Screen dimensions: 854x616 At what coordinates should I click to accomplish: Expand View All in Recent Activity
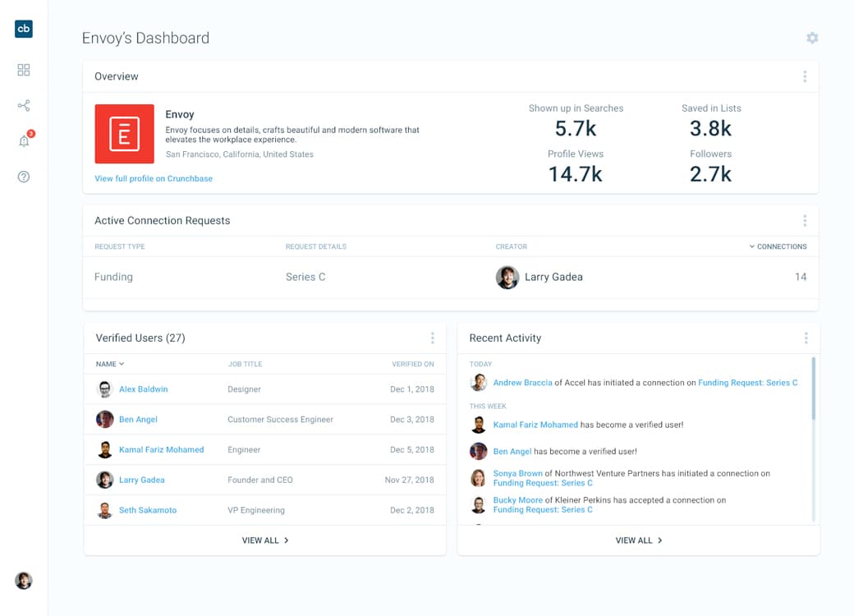coord(639,540)
